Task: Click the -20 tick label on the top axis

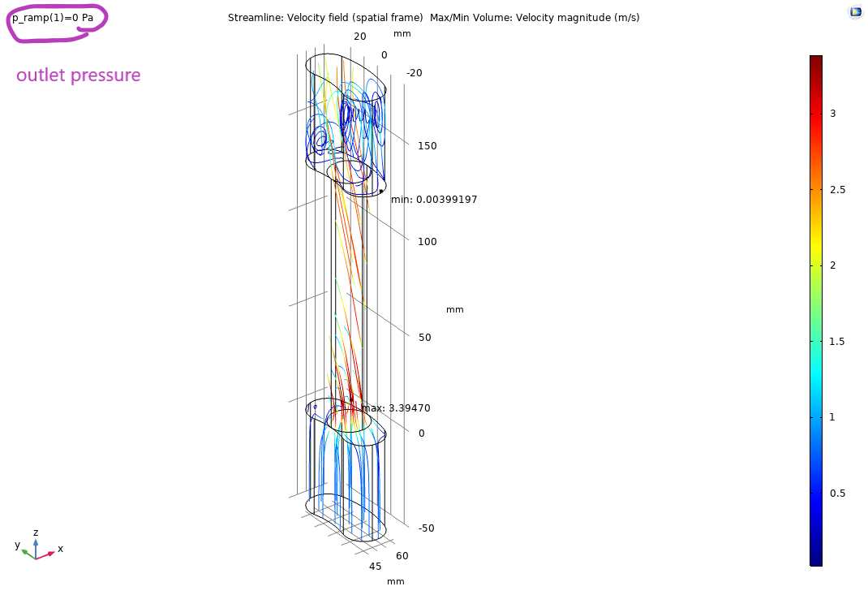Action: click(x=414, y=73)
